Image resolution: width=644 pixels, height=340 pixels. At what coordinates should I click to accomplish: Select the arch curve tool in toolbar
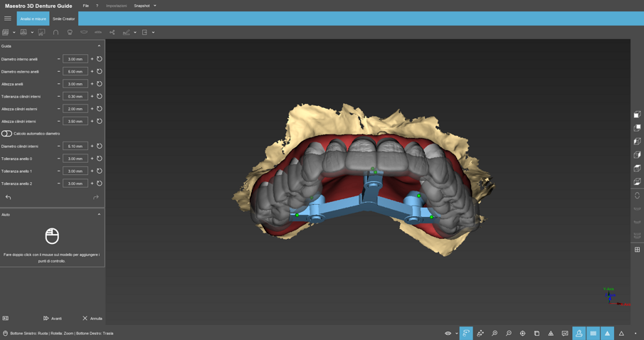coord(56,32)
